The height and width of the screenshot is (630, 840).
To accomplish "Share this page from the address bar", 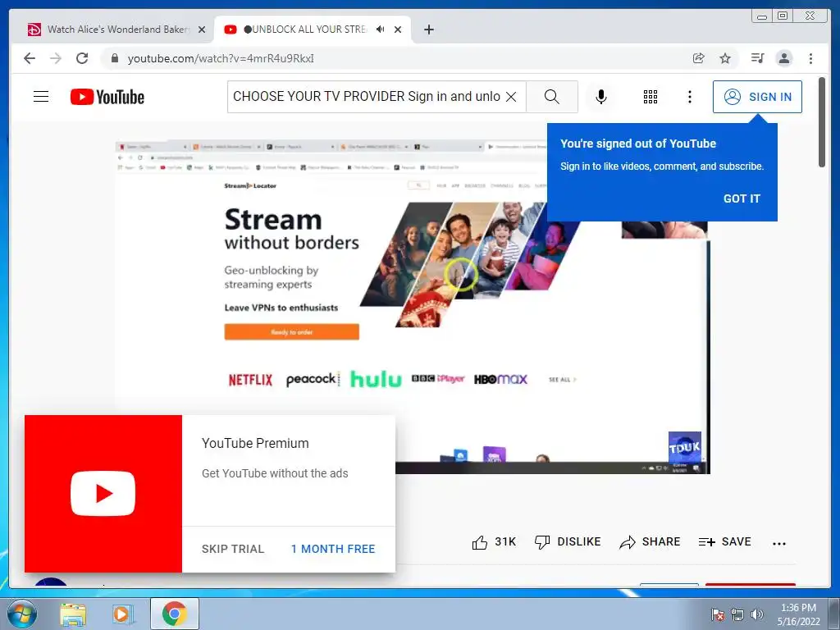I will click(x=698, y=58).
